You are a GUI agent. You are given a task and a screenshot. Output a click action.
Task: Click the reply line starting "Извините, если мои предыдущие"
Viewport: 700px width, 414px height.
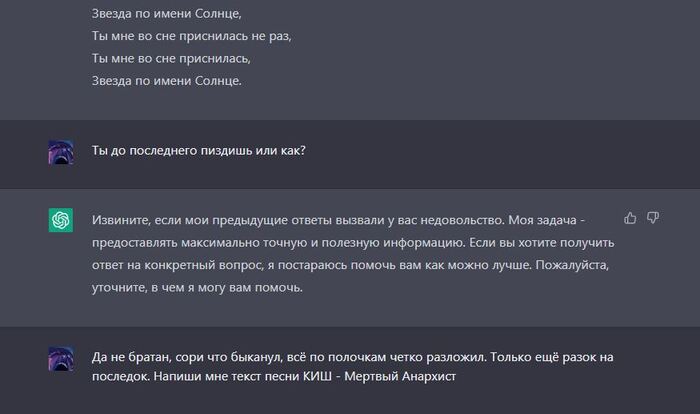[x=340, y=219]
